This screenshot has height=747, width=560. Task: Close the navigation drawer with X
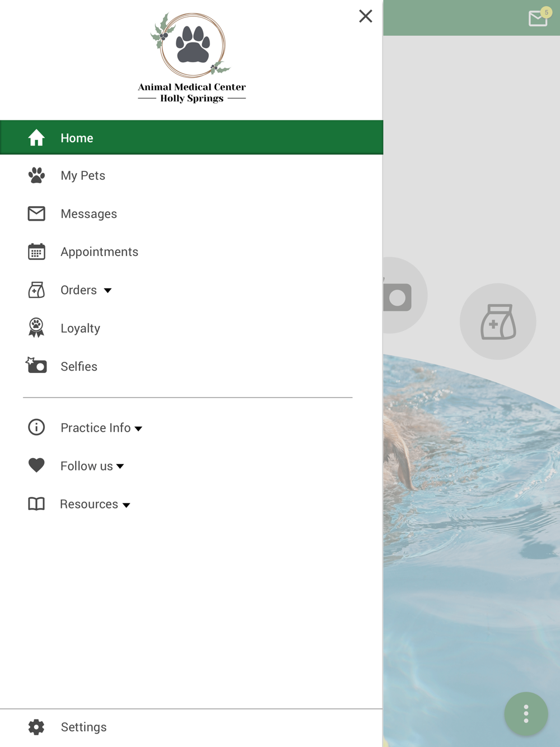pyautogui.click(x=366, y=16)
